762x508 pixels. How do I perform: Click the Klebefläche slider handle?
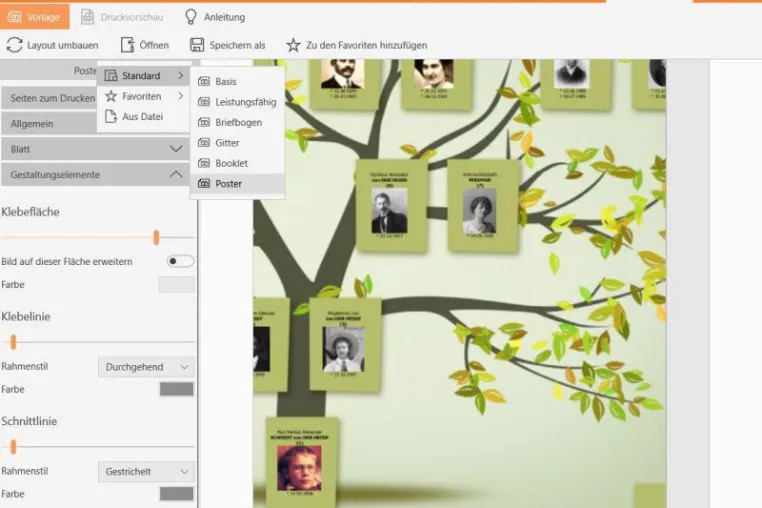click(156, 238)
